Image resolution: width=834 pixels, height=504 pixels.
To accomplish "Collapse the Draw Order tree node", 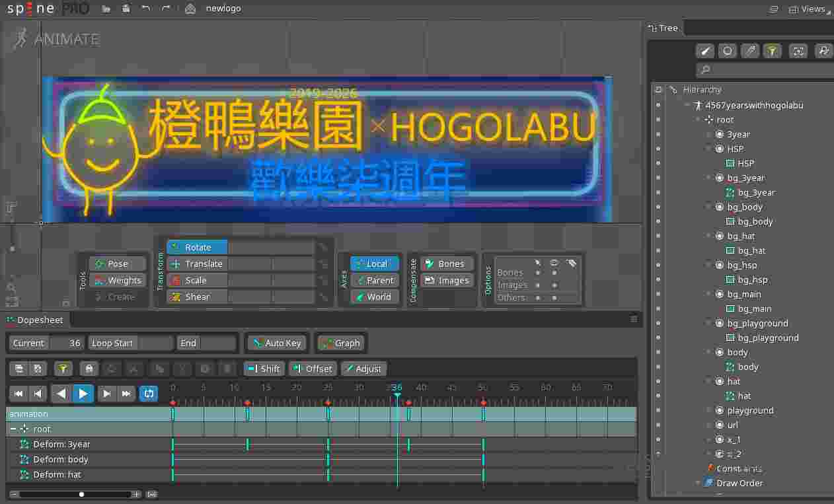I will coord(698,483).
